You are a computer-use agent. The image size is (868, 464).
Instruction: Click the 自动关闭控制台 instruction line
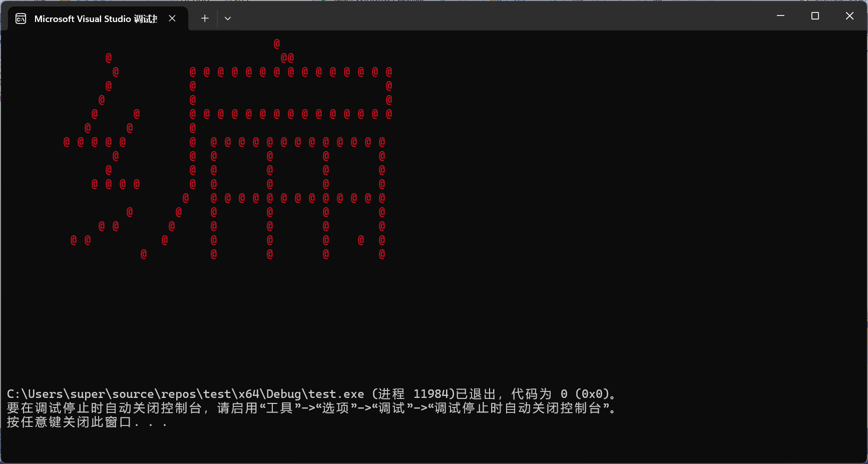[310, 408]
